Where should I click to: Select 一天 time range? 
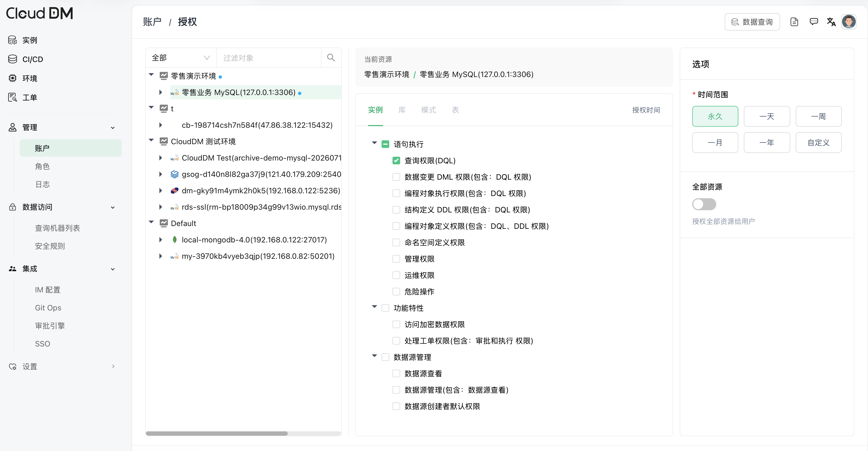pos(766,116)
